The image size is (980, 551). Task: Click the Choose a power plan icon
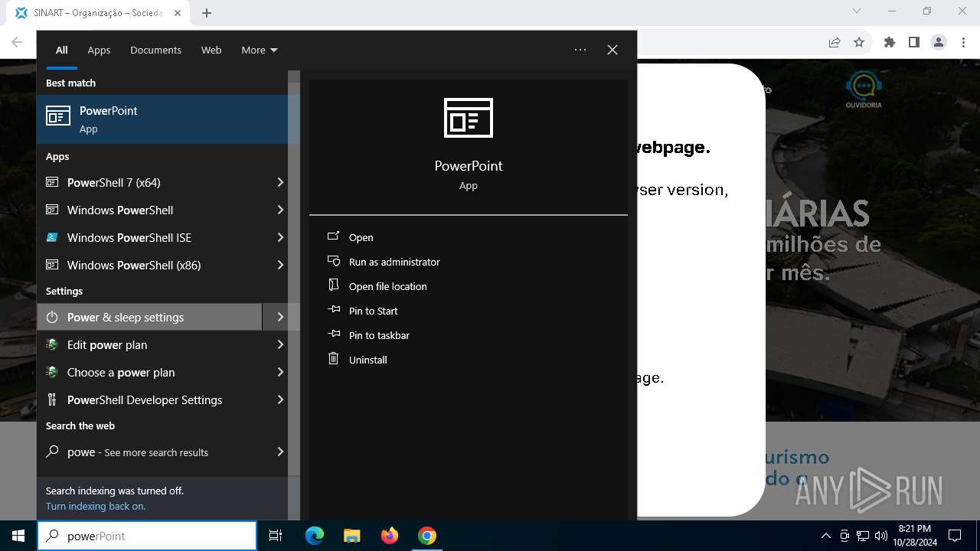coord(52,372)
